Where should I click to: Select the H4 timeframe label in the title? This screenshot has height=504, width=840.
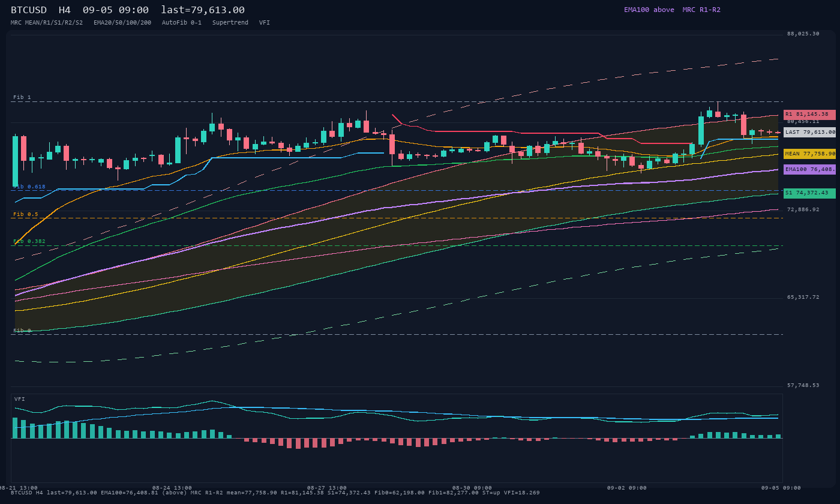pyautogui.click(x=64, y=10)
